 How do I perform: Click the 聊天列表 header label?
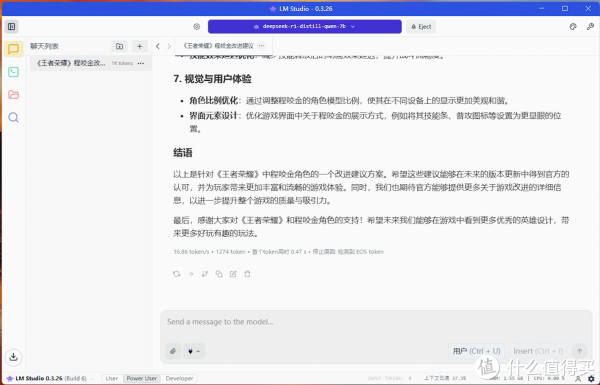click(44, 46)
